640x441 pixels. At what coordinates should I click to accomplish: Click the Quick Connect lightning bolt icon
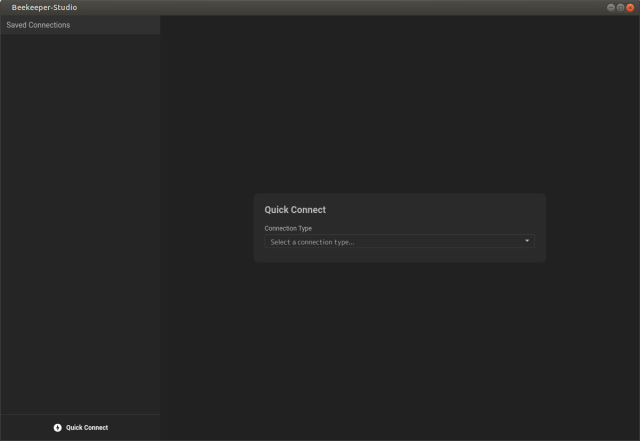point(57,428)
